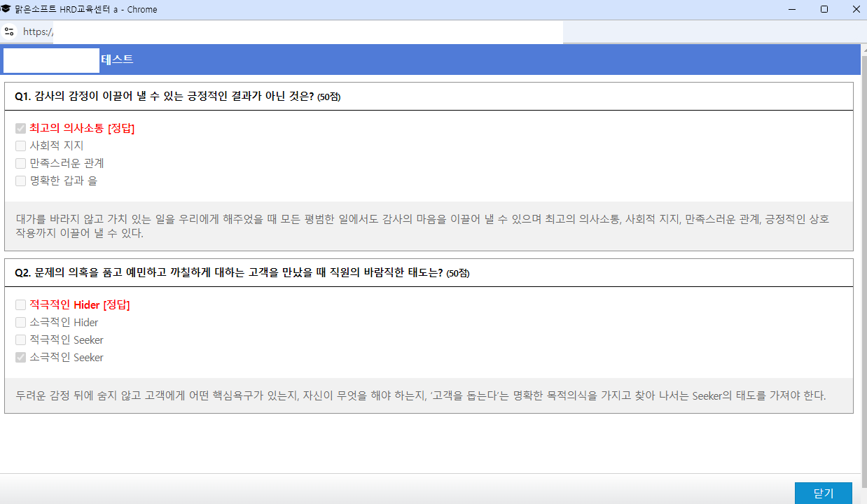This screenshot has height=504, width=867.
Task: Tick the 명확한 갑과 을 checkbox
Action: (21, 181)
